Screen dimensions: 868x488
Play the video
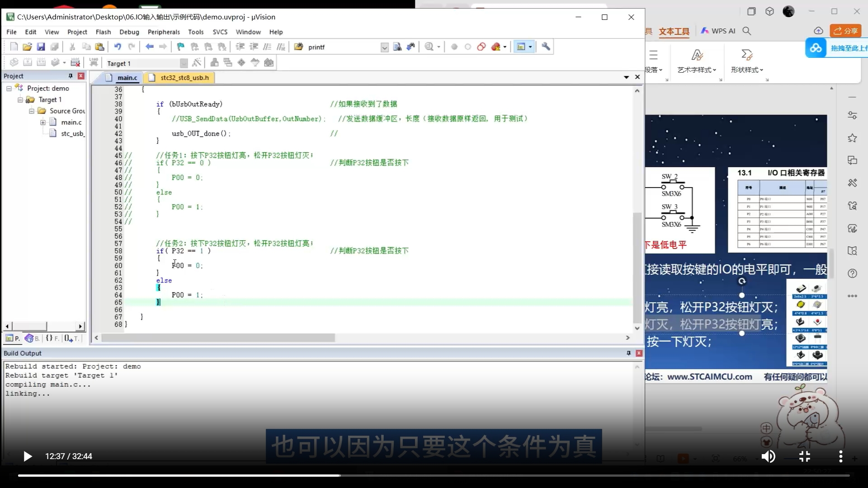coord(28,456)
